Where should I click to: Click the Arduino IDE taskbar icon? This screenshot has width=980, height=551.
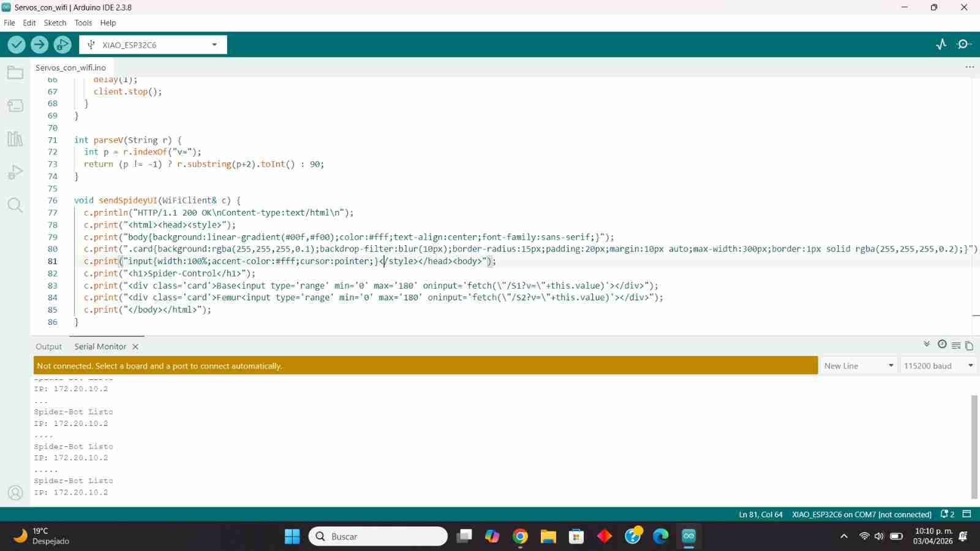point(688,536)
